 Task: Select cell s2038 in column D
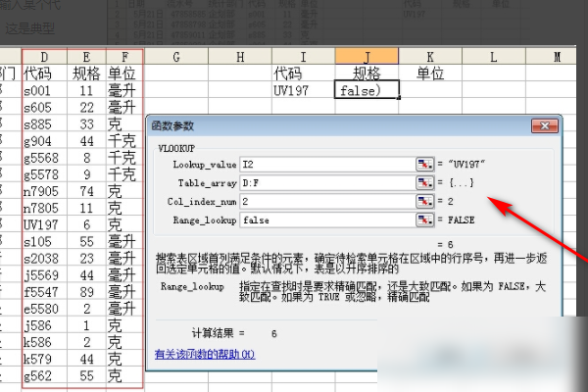click(44, 259)
